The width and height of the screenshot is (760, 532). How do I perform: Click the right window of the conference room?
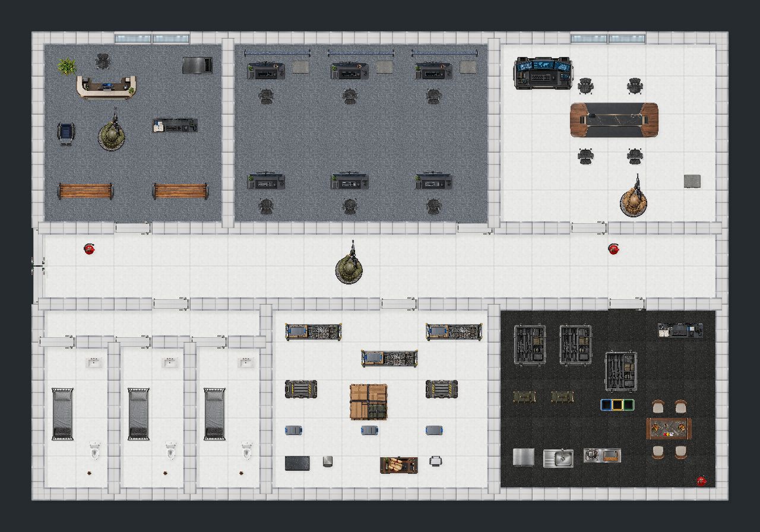tap(627, 39)
